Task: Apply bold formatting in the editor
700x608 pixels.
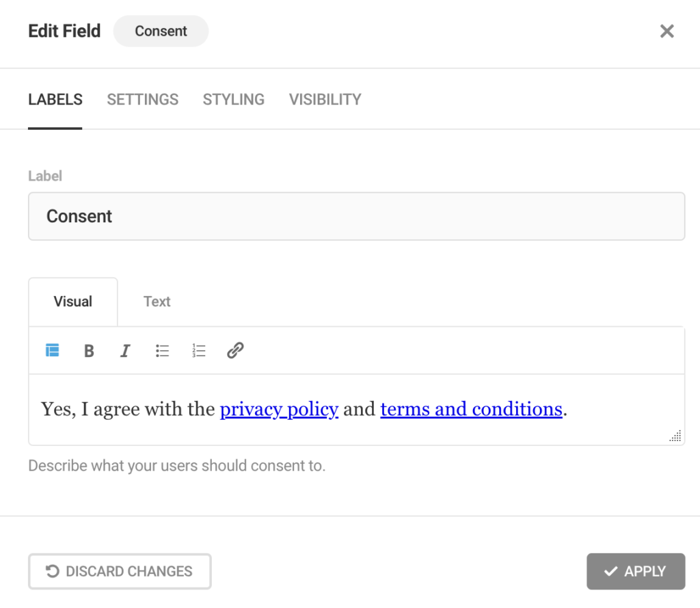Action: [89, 351]
